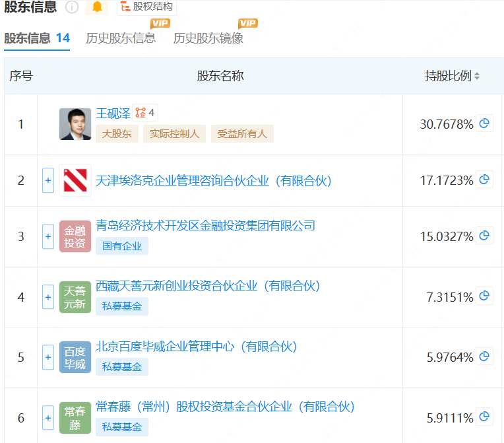Expand the 西藏天善元新创业投资 row
This screenshot has width=504, height=443.
click(48, 297)
